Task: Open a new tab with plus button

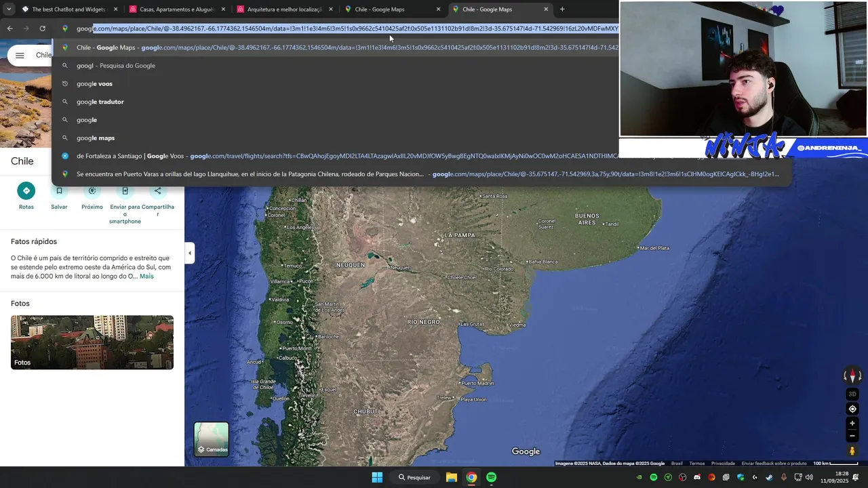Action: point(562,9)
